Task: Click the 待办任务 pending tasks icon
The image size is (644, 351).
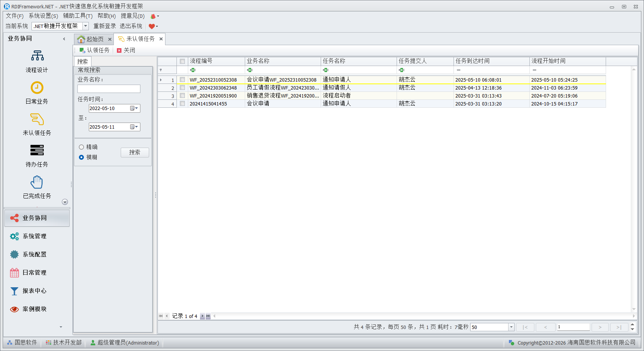Action: pos(37,151)
